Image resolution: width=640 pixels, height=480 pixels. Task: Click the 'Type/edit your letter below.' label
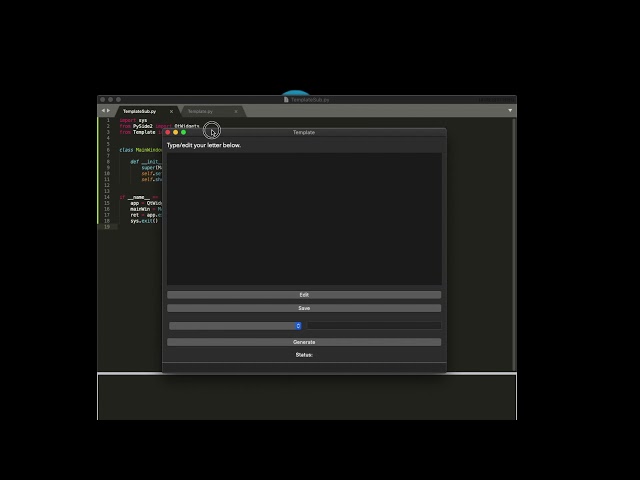pos(204,145)
